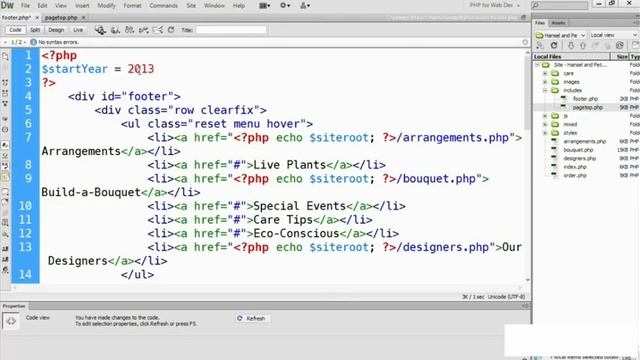Click the document Title input field
Screen dimensions: 640x360
pyautogui.click(x=231, y=30)
